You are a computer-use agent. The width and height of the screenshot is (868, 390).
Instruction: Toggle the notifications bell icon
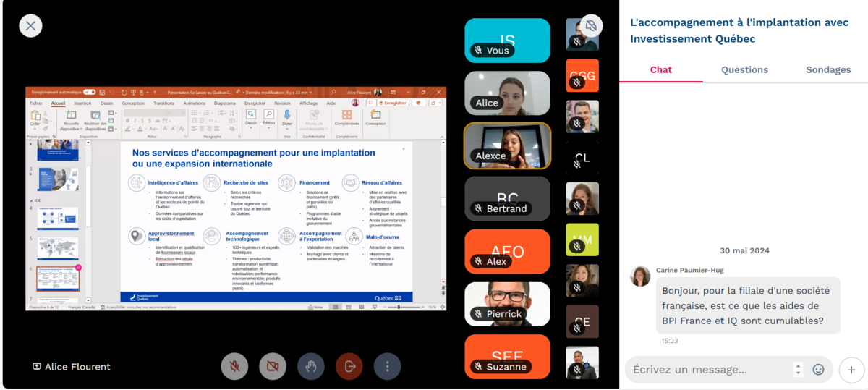tap(591, 26)
